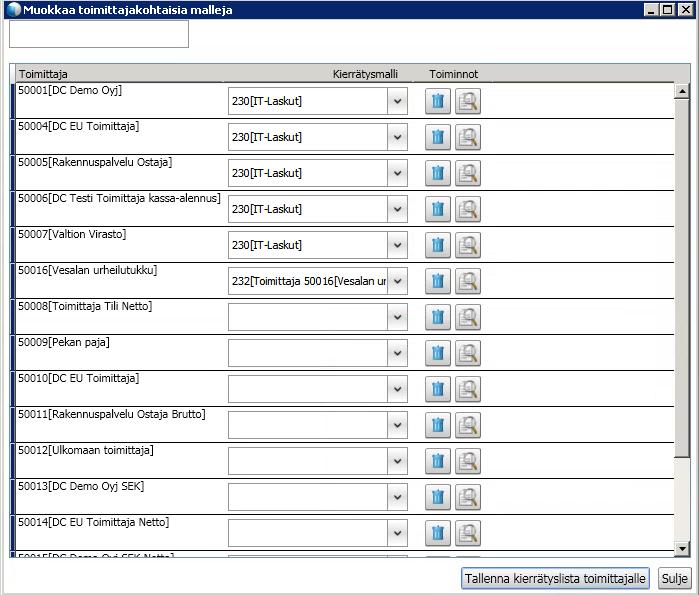699x595 pixels.
Task: Click trash icon for 50011 Rakennuspalvelu Ostaja Brutto
Action: [x=438, y=425]
